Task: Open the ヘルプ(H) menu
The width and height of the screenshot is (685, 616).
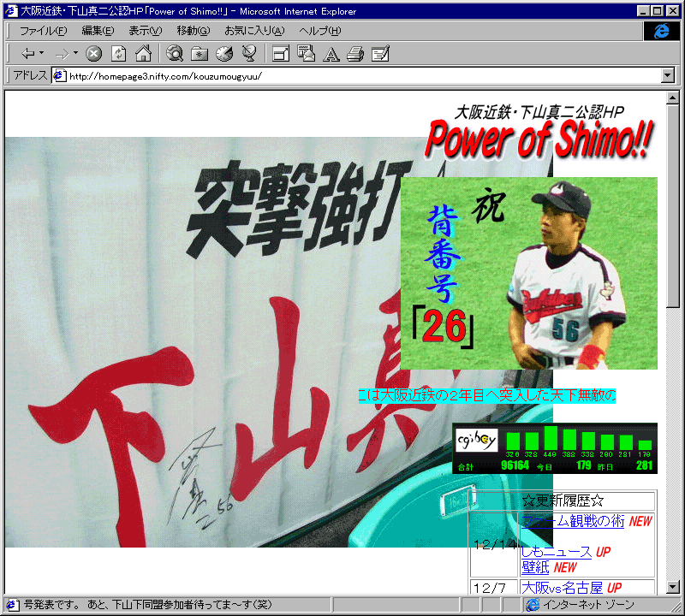Action: (319, 31)
